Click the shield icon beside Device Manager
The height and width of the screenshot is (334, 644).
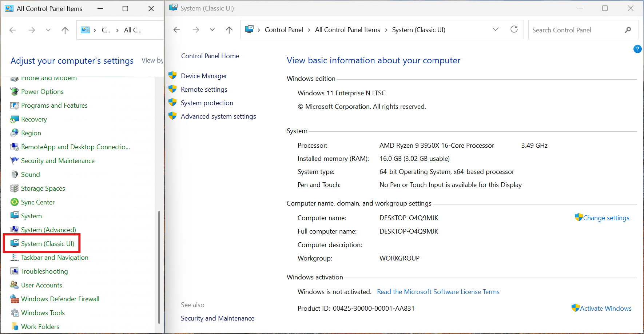tap(172, 76)
